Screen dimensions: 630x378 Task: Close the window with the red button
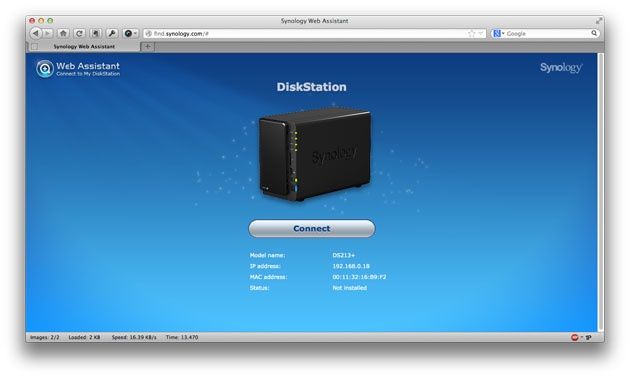click(x=32, y=20)
